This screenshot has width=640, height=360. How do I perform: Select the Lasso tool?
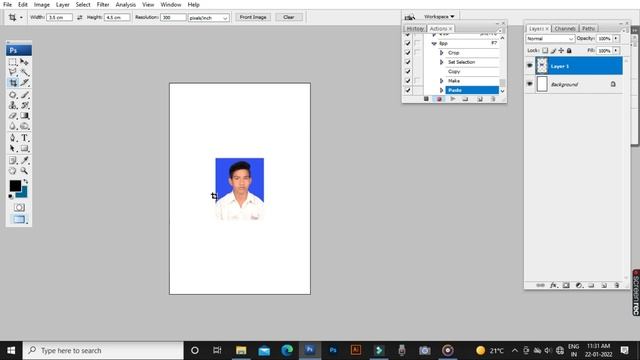coord(13,72)
